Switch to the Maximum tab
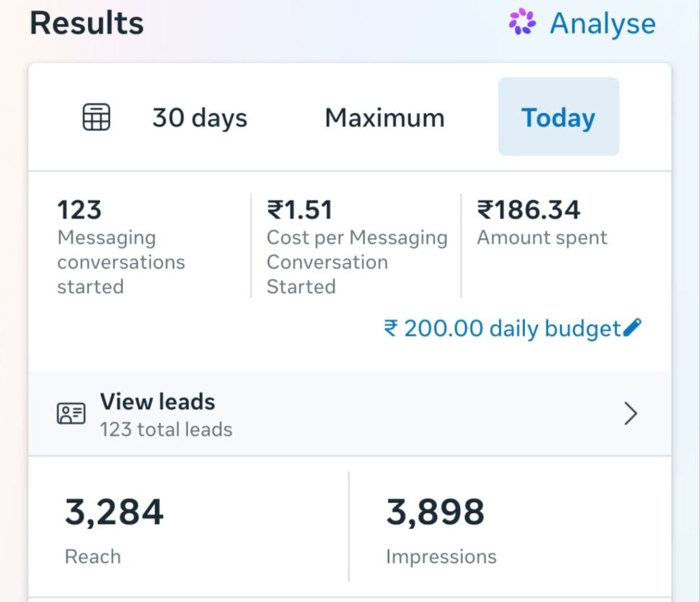 (385, 118)
